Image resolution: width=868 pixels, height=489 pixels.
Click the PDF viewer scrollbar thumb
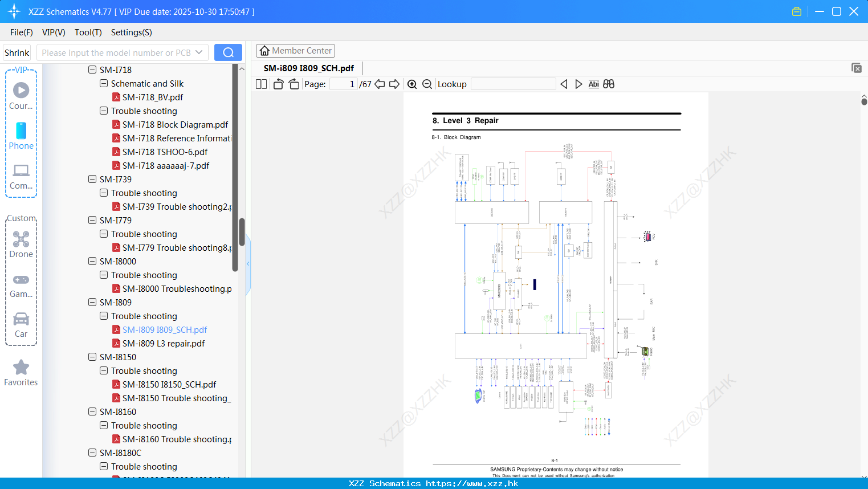[864, 101]
